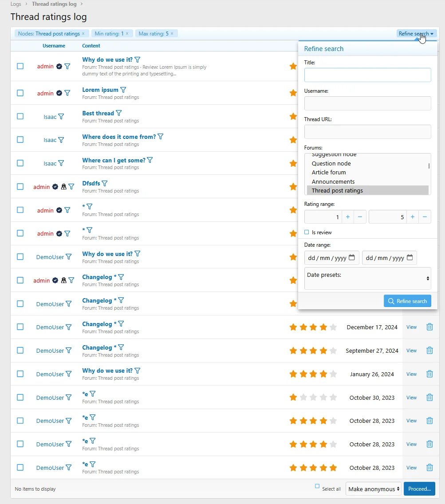Increase the minimum rating with plus button

tap(347, 217)
